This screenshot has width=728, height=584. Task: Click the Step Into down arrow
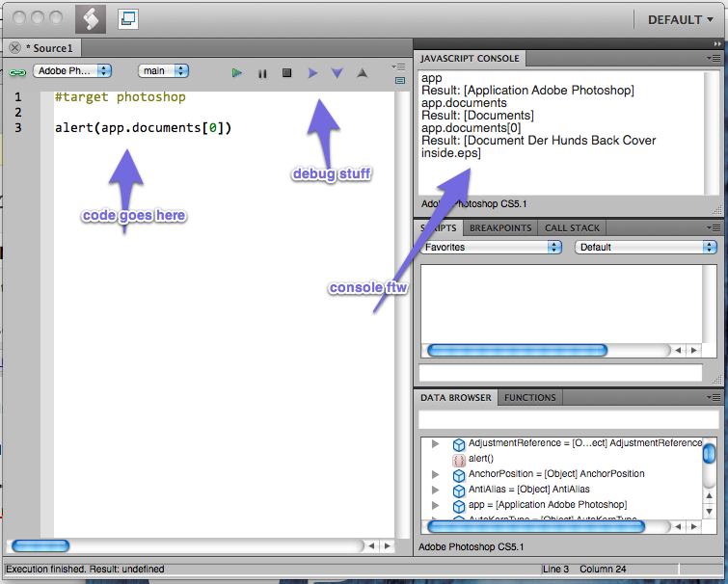pos(337,73)
